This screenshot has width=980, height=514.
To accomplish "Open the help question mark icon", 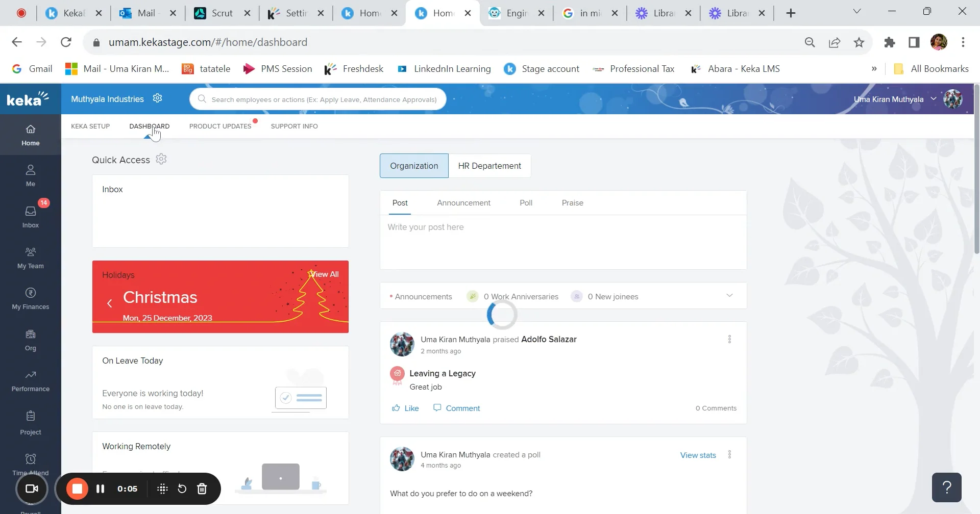I will 947,487.
